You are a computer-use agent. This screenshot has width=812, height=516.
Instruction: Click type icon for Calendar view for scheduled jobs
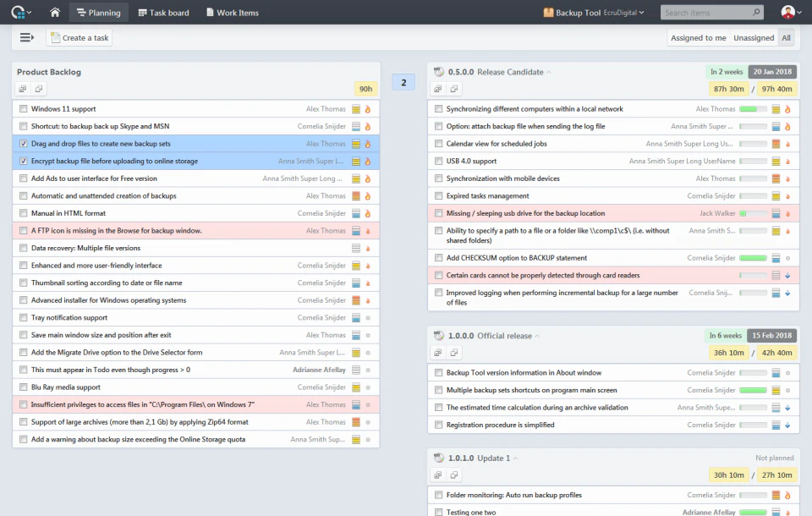click(776, 144)
